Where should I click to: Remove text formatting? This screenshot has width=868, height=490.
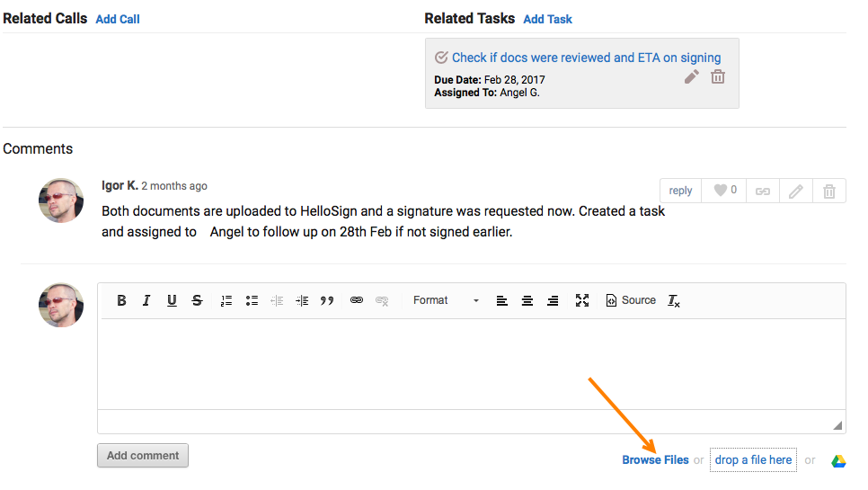674,300
